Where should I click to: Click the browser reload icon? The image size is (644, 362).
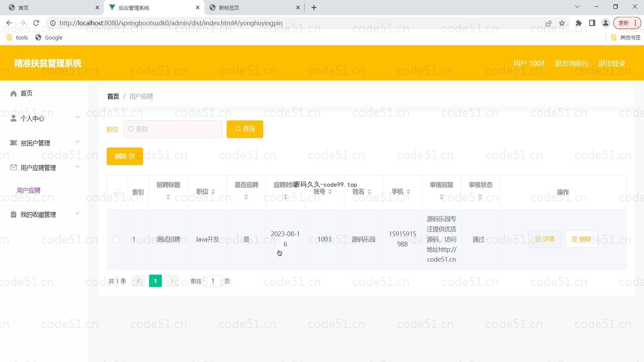click(x=36, y=23)
